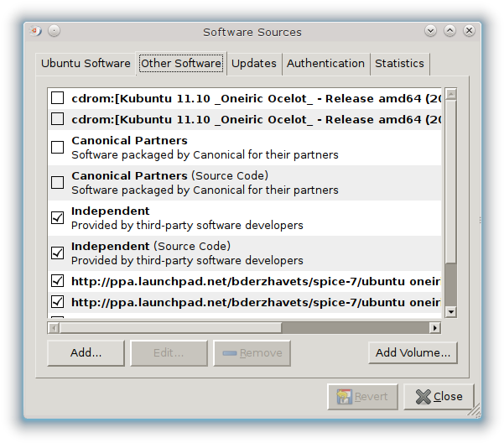Go to the Authentication tab
Viewport: 504px width, 443px height.
pyautogui.click(x=325, y=64)
